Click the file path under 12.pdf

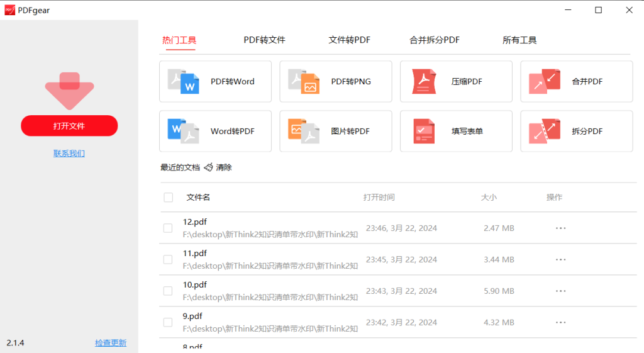coord(270,235)
